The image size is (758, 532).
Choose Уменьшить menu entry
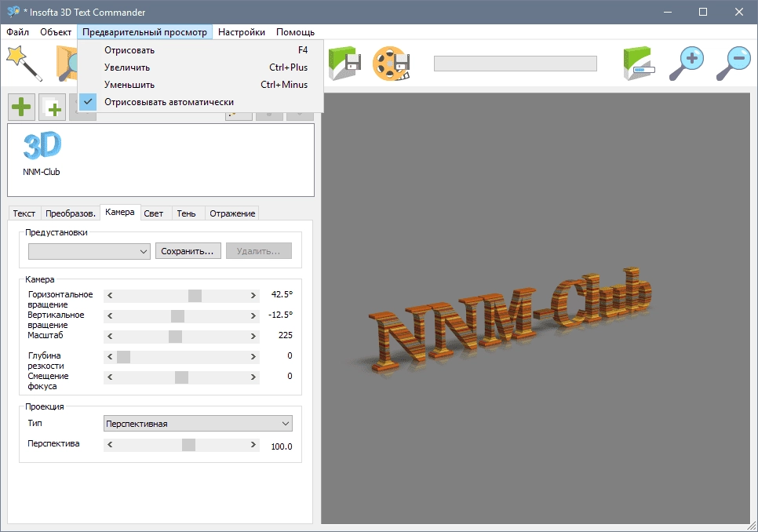click(x=201, y=85)
